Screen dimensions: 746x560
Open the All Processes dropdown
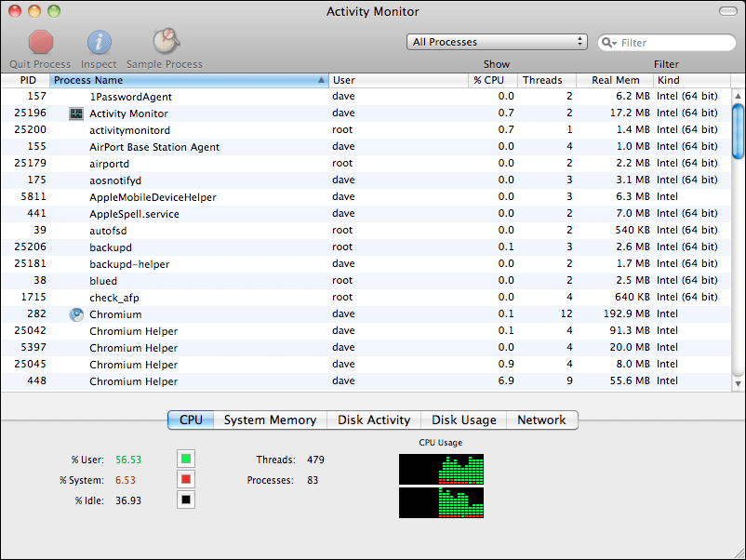click(497, 42)
